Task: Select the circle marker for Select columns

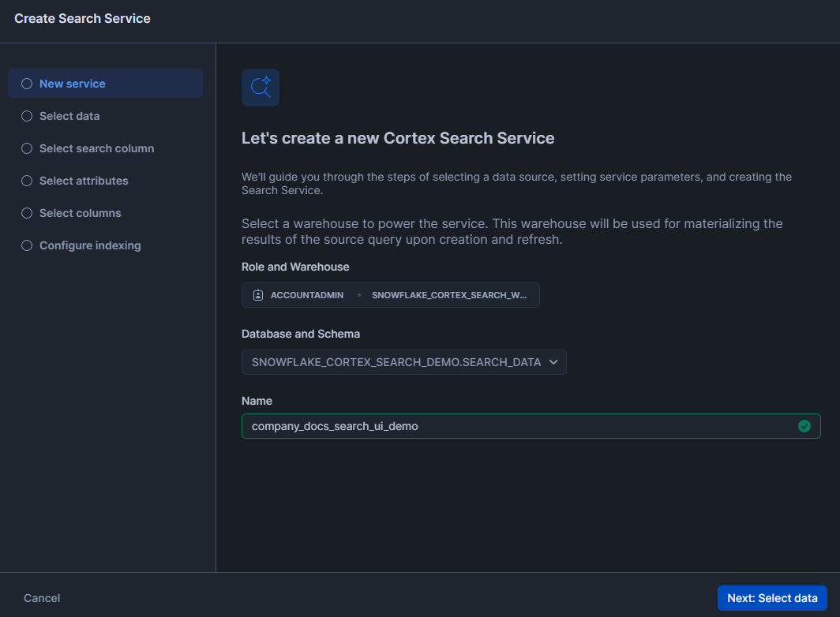Action: [27, 213]
